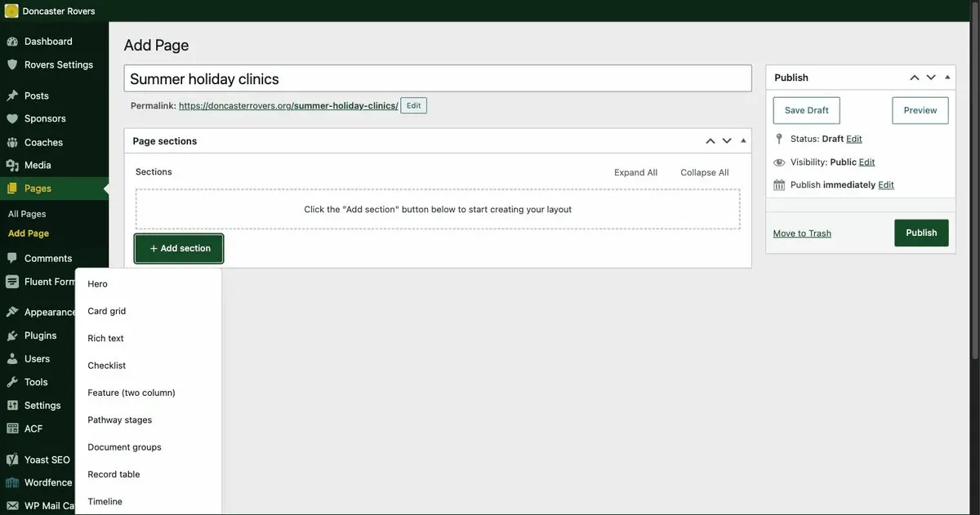Viewport: 980px width, 515px height.
Task: Click the Visibility eye icon
Action: (x=779, y=162)
